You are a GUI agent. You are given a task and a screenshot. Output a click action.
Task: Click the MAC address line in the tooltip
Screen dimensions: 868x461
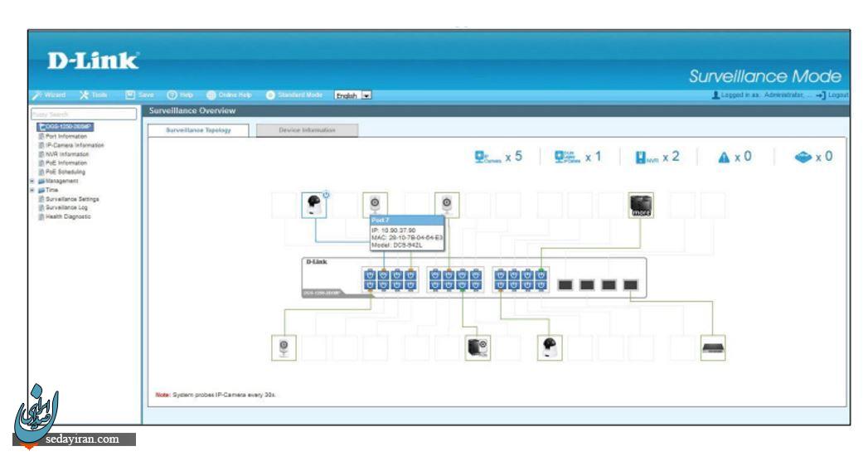407,237
